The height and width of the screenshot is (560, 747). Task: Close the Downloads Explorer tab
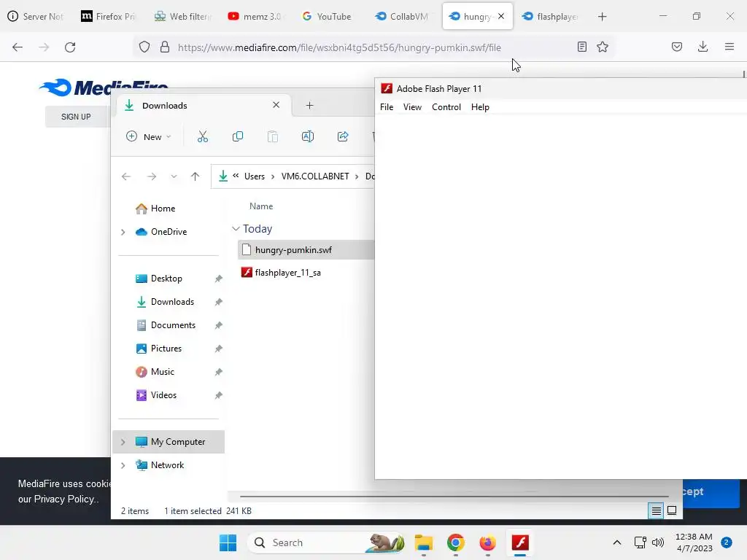(x=276, y=105)
